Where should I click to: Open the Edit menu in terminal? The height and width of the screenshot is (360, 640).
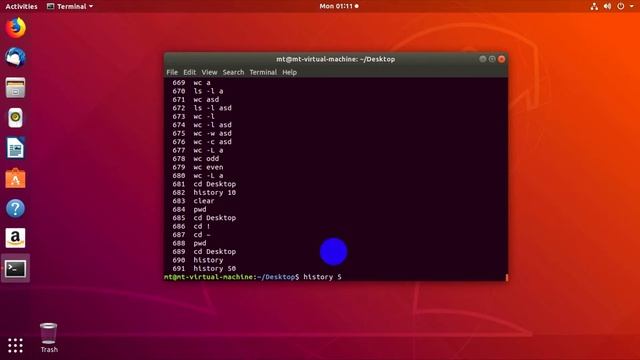pyautogui.click(x=189, y=72)
